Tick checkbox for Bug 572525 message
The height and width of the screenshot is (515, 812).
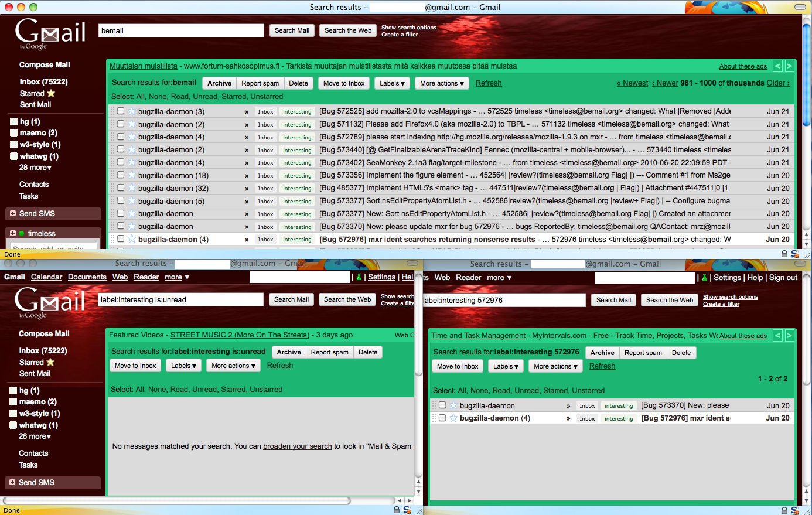121,111
